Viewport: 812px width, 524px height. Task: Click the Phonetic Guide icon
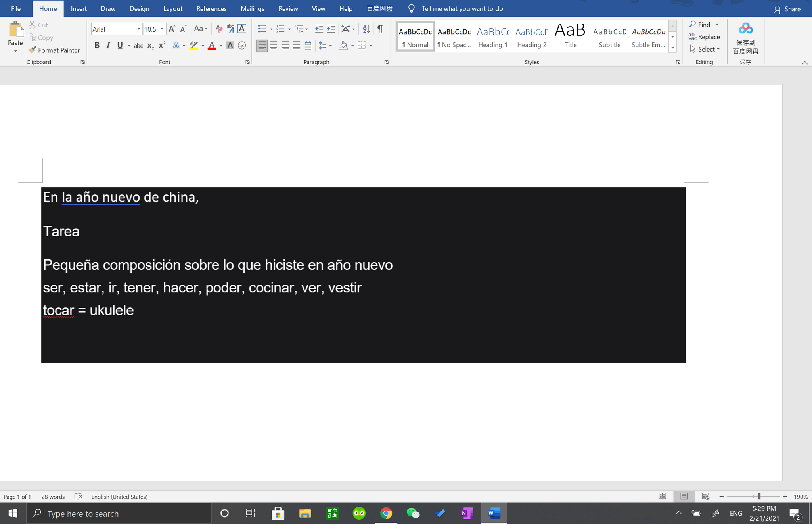tap(230, 29)
